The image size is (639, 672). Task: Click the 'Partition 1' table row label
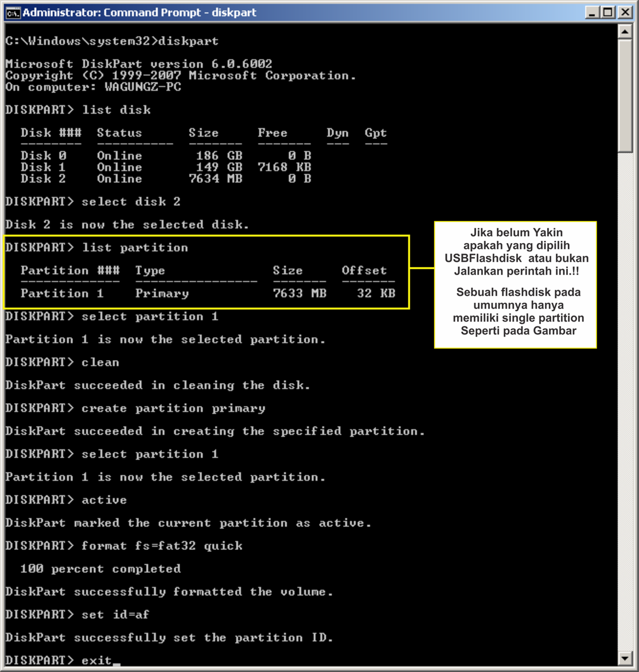click(x=62, y=294)
